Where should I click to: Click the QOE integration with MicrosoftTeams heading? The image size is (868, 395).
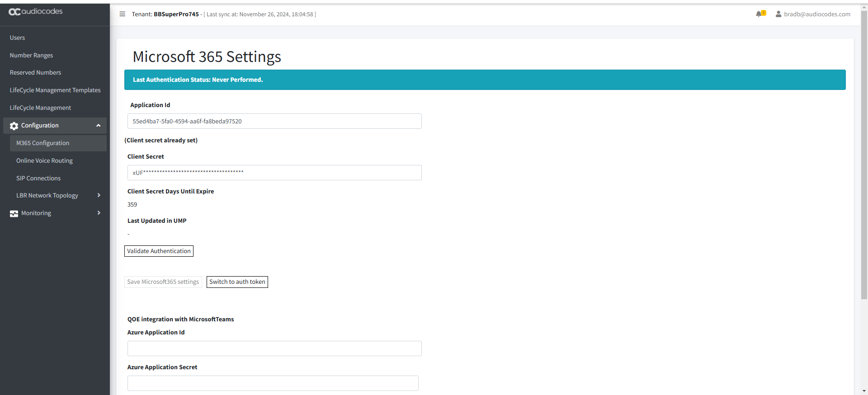[x=180, y=320]
